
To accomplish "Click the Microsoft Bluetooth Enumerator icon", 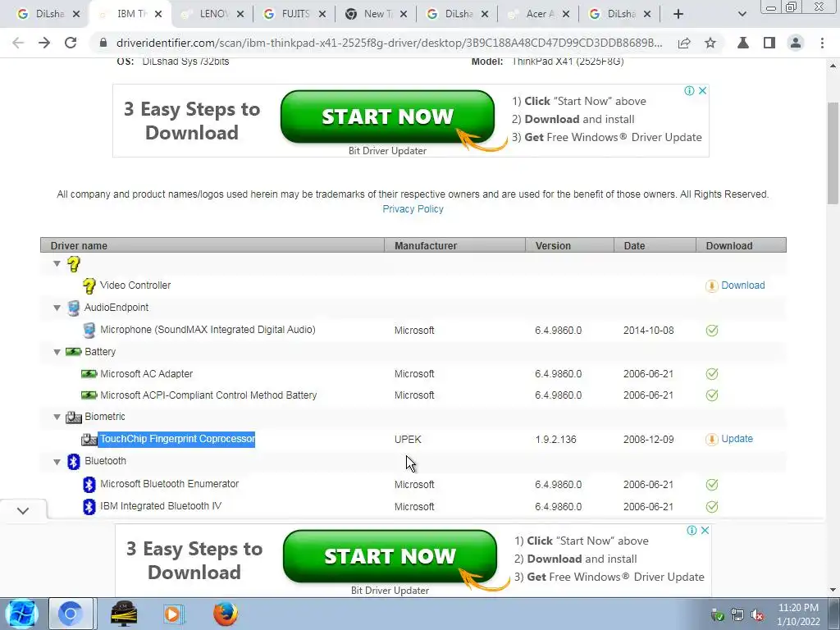I will click(89, 484).
